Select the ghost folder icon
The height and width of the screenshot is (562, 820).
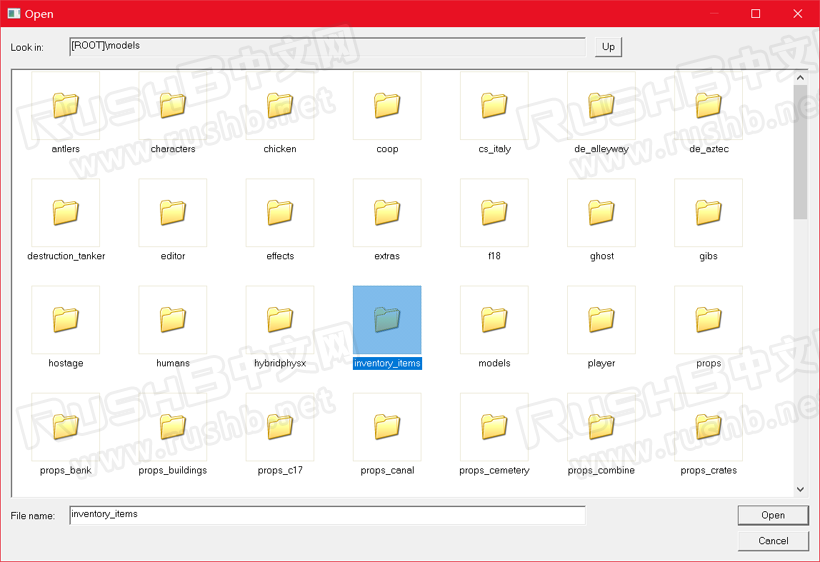click(x=601, y=212)
